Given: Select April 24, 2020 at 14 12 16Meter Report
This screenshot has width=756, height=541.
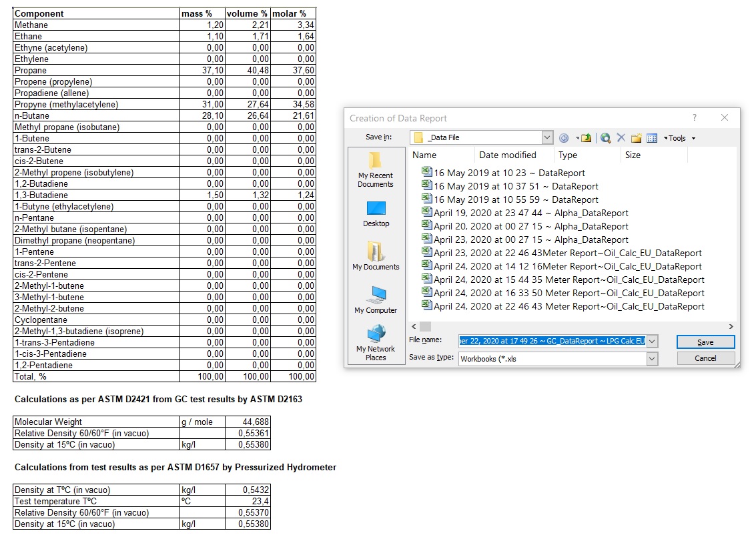Looking at the screenshot, I should point(562,266).
